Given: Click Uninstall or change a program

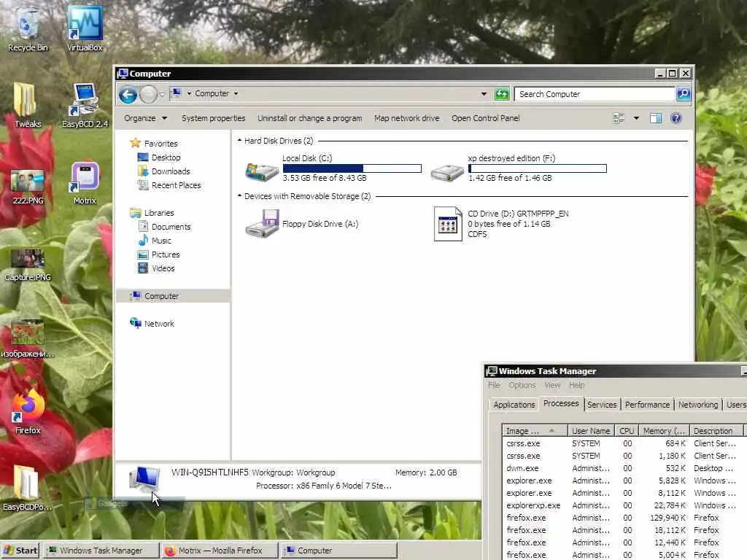Looking at the screenshot, I should tap(309, 118).
